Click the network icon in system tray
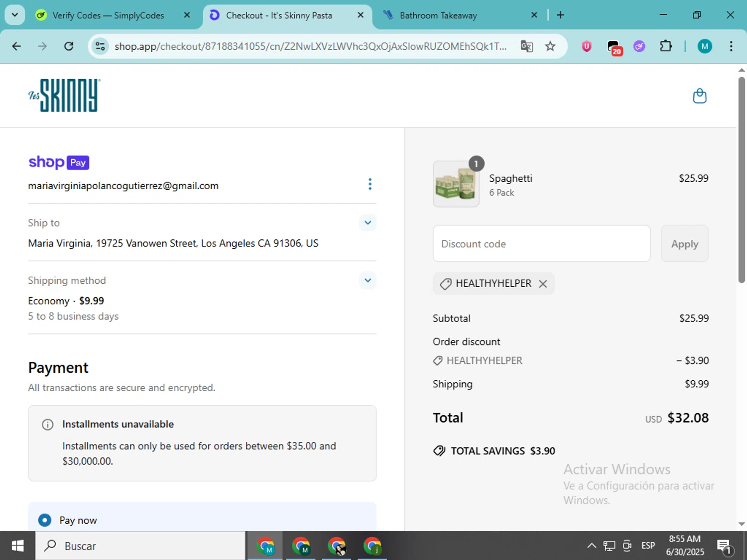The image size is (747, 560). pyautogui.click(x=609, y=546)
